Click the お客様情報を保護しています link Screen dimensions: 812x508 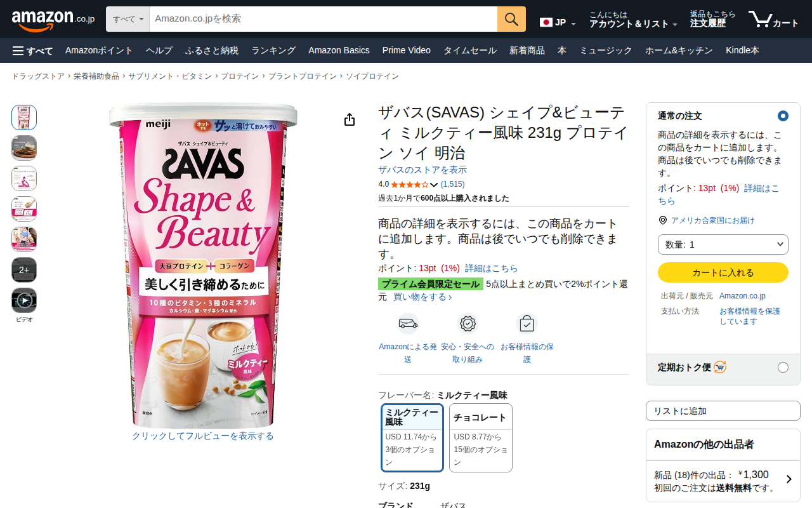[750, 316]
